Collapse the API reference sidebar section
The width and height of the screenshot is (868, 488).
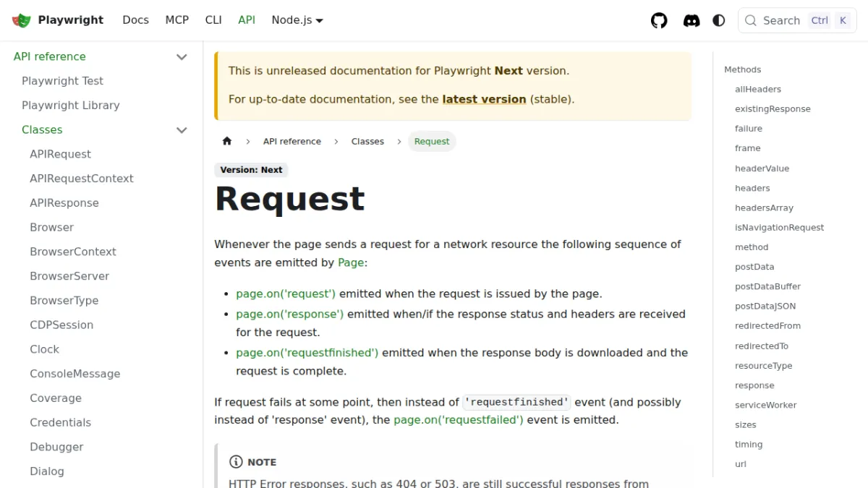(182, 56)
